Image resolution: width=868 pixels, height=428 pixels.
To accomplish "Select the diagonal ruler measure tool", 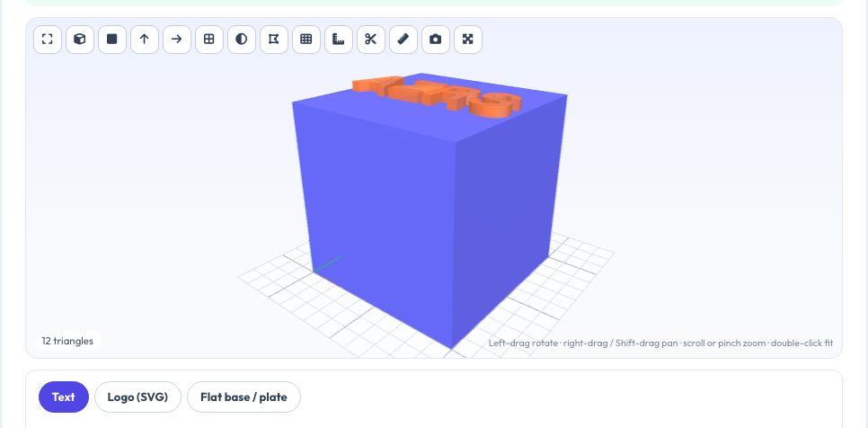I will [x=403, y=40].
